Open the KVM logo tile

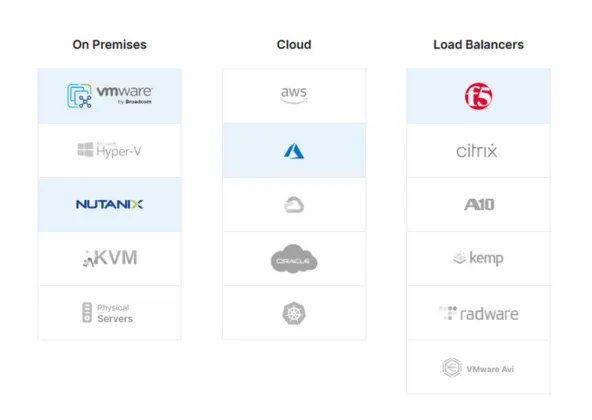pyautogui.click(x=109, y=258)
